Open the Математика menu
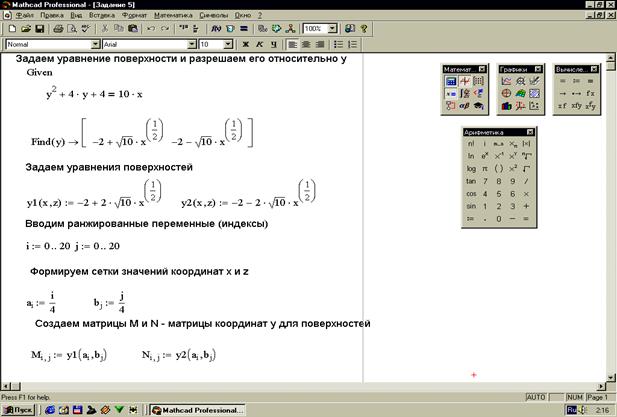This screenshot has width=617, height=417. pos(173,15)
